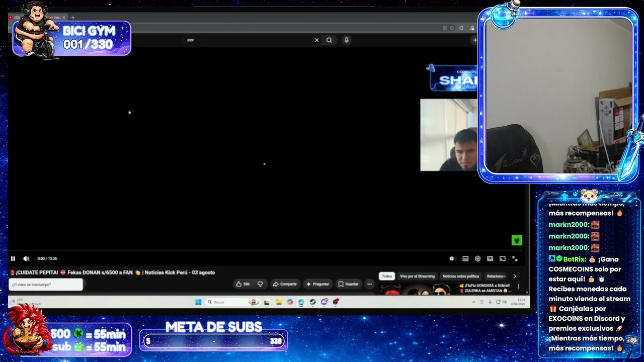Viewport: 644px width, 362px height.
Task: Click the video progress bar
Action: 267,251
